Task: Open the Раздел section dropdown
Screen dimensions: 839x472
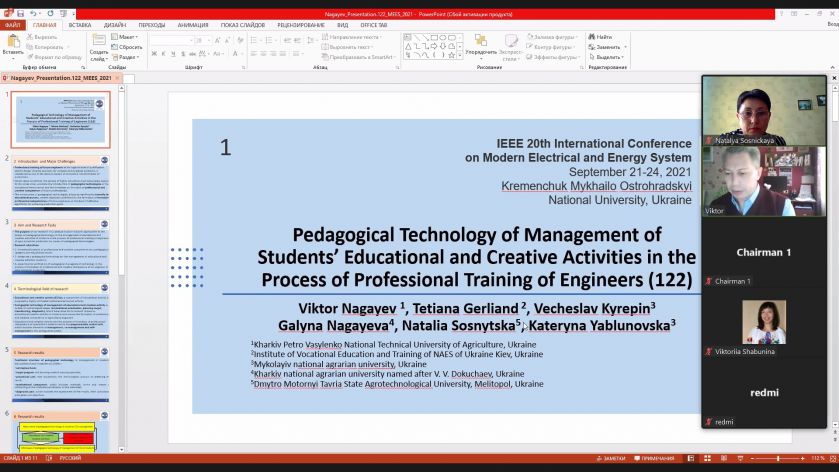Action: tap(125, 57)
